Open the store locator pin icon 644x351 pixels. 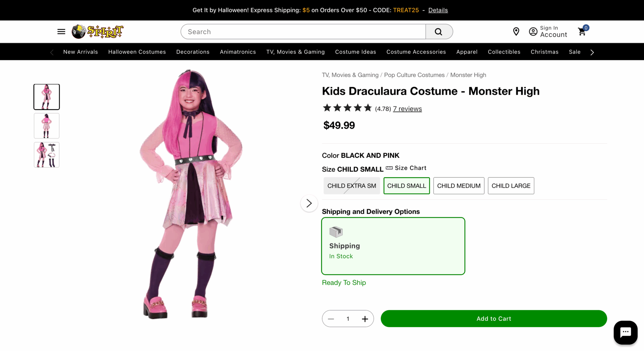(x=516, y=32)
